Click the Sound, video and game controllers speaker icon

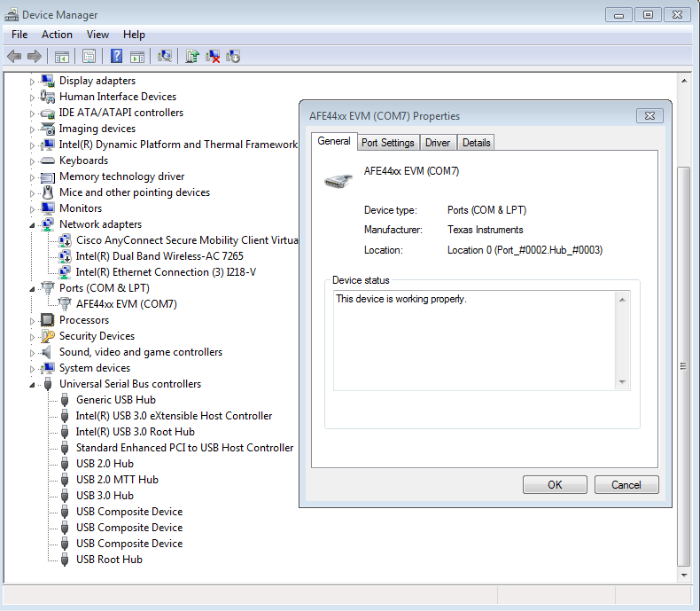tap(46, 352)
